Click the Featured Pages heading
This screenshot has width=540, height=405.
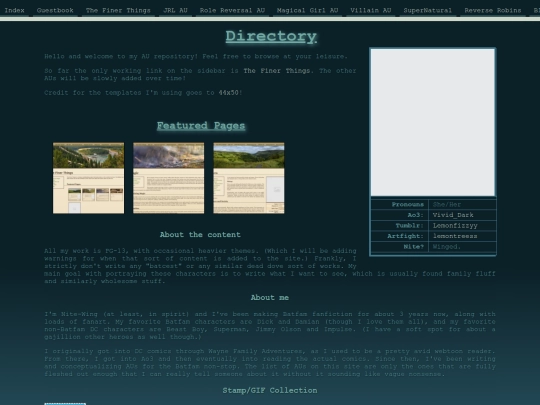[201, 126]
